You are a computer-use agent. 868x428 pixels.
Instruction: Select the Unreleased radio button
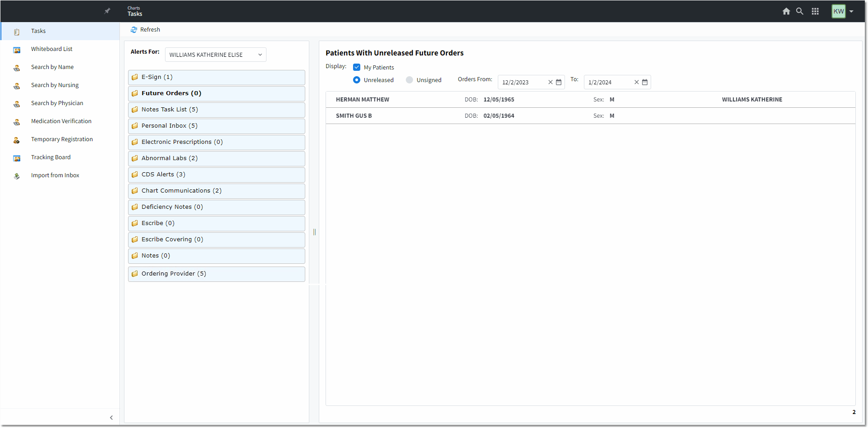[357, 80]
